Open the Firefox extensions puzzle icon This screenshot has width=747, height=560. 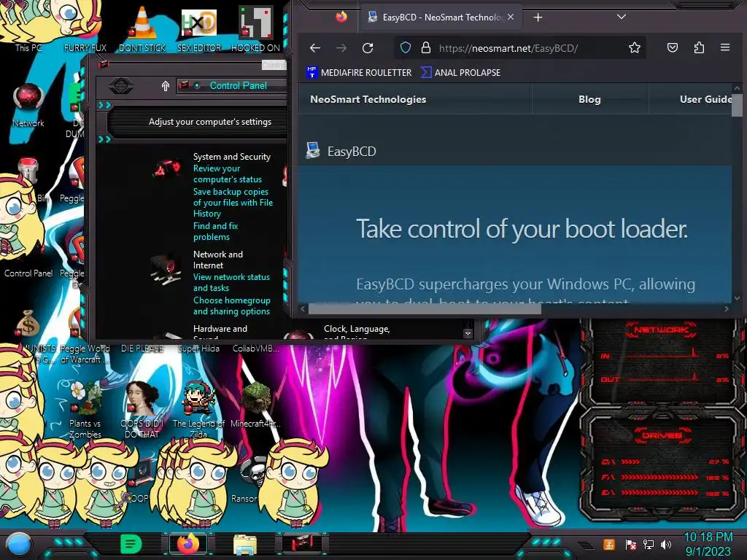click(x=699, y=47)
